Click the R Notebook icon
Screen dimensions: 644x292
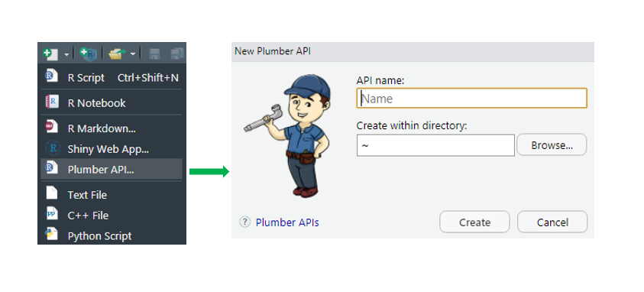[x=52, y=102]
